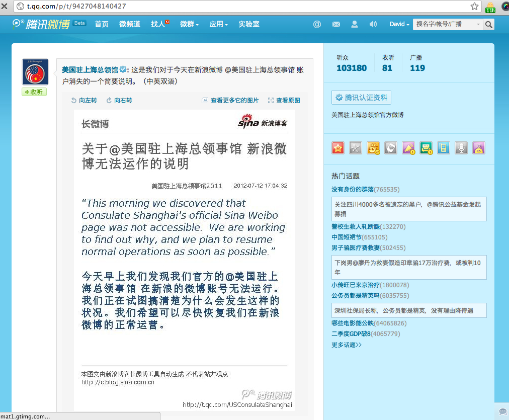509x420 pixels.
Task: Click the orange bear badge icon
Action: [373, 148]
